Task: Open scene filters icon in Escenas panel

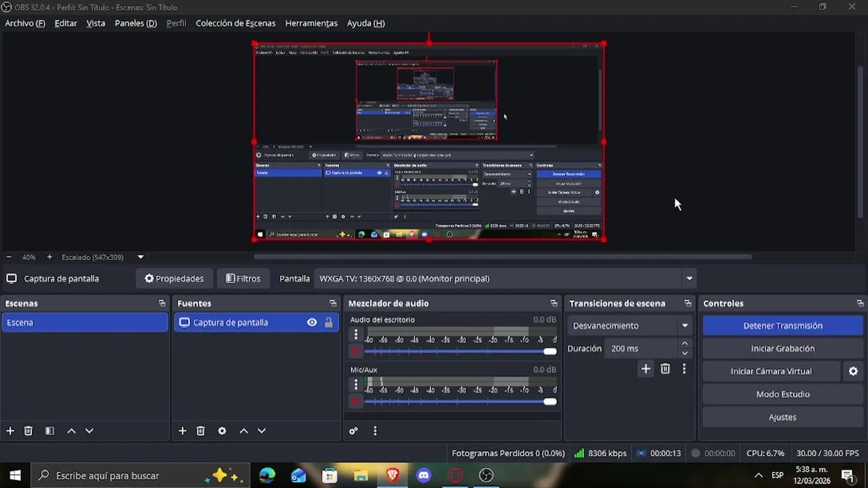Action: [x=50, y=431]
